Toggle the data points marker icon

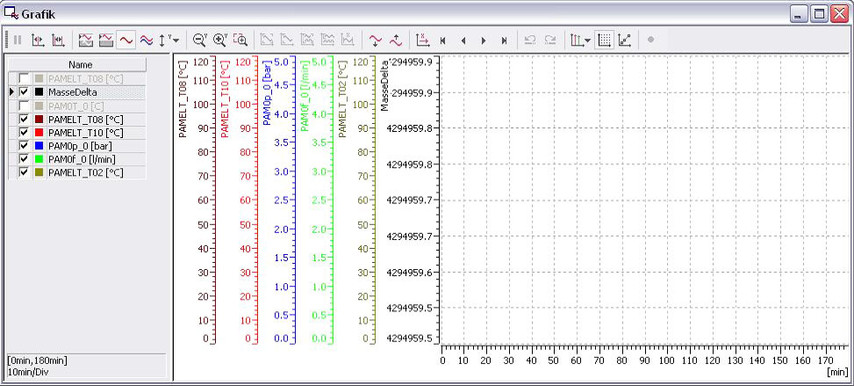(624, 40)
